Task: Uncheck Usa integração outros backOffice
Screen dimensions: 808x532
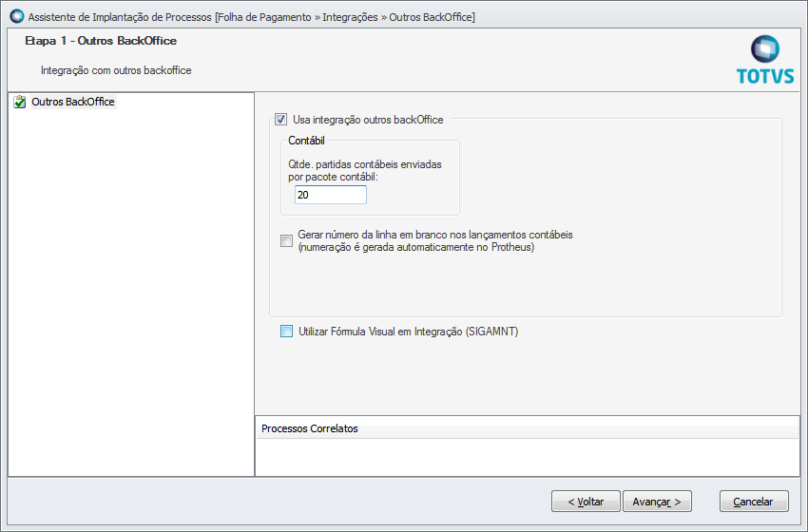Action: 280,120
